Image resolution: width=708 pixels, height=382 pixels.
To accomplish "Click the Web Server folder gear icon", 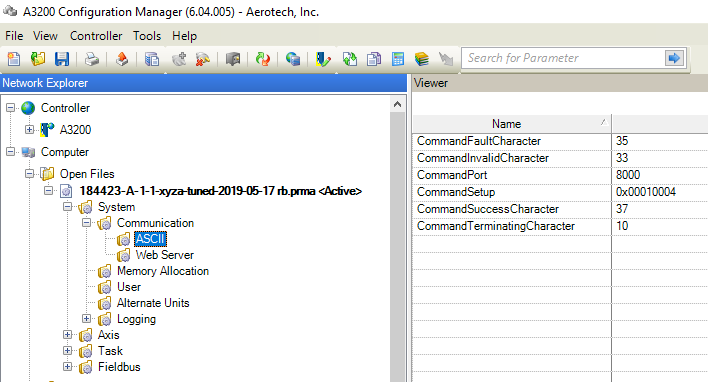I will [x=123, y=256].
